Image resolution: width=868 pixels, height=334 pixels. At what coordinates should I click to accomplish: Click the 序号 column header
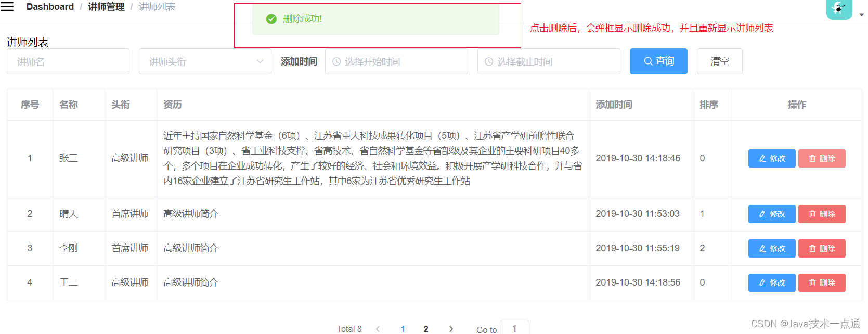pos(30,105)
